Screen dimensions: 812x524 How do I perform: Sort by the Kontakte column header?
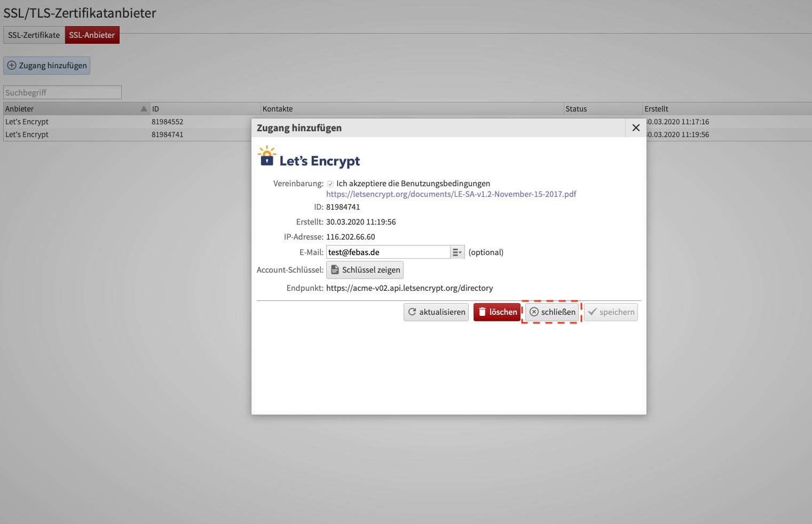click(x=412, y=109)
